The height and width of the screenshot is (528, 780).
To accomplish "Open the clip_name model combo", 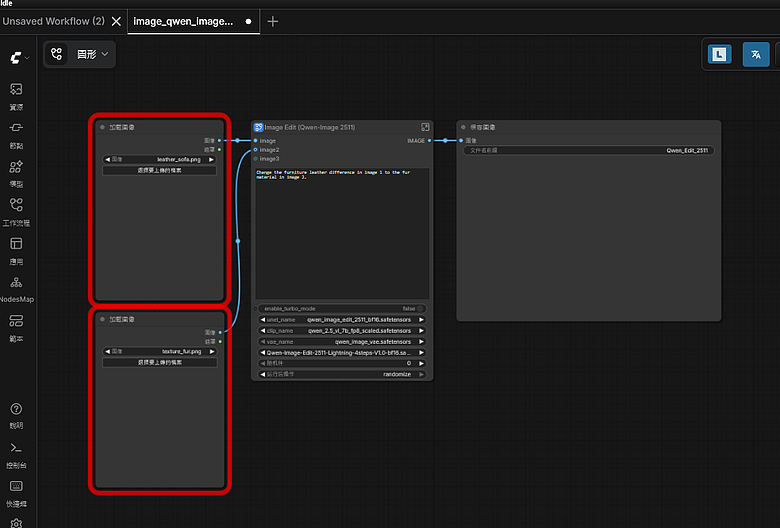I will 342,330.
